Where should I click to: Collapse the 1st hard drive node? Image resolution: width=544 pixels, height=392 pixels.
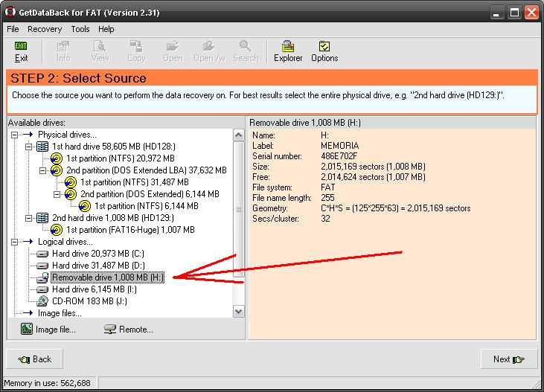[29, 147]
